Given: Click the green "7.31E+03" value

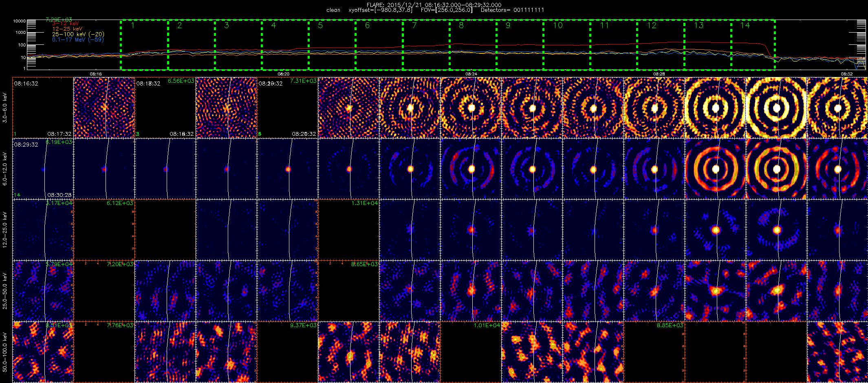Looking at the screenshot, I should coord(303,81).
